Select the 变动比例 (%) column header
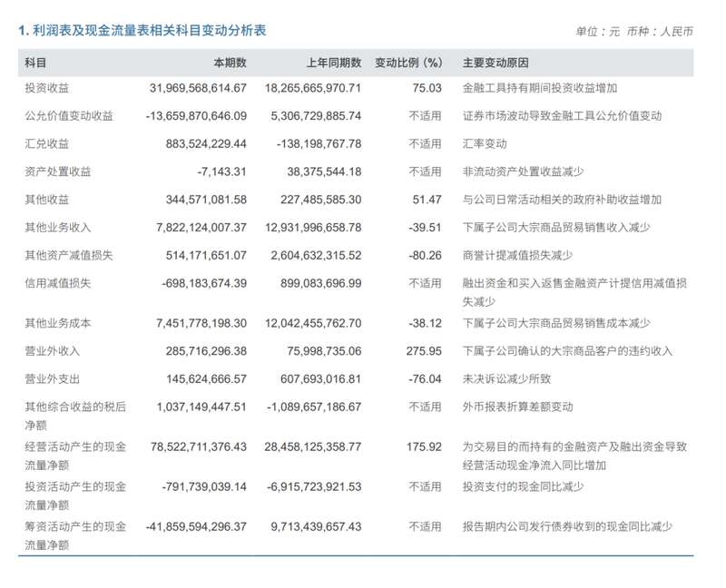 pyautogui.click(x=408, y=63)
